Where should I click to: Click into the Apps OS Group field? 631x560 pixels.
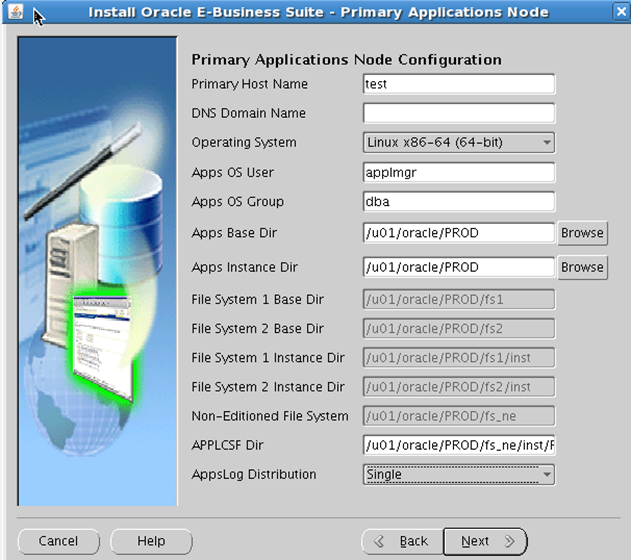click(x=459, y=202)
